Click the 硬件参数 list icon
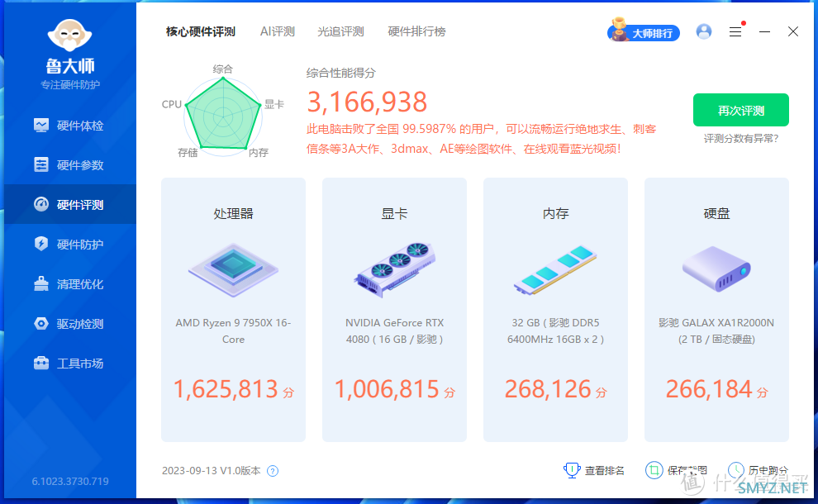 tap(41, 164)
